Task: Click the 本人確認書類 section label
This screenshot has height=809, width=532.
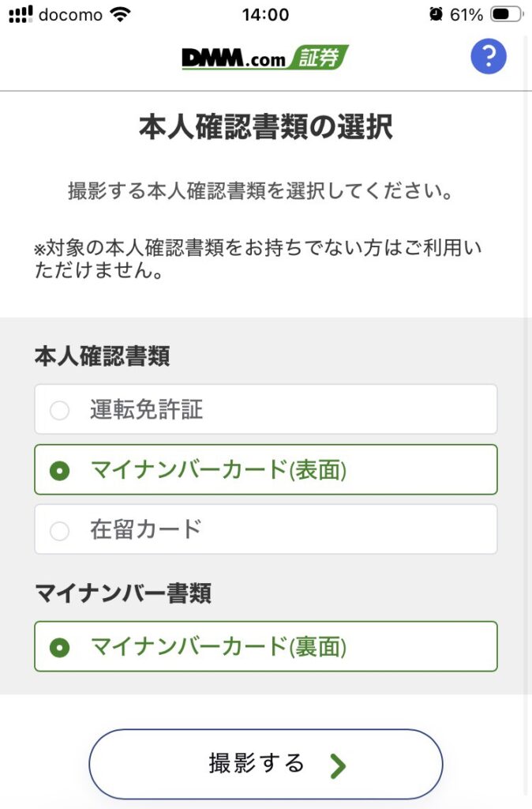Action: click(102, 357)
